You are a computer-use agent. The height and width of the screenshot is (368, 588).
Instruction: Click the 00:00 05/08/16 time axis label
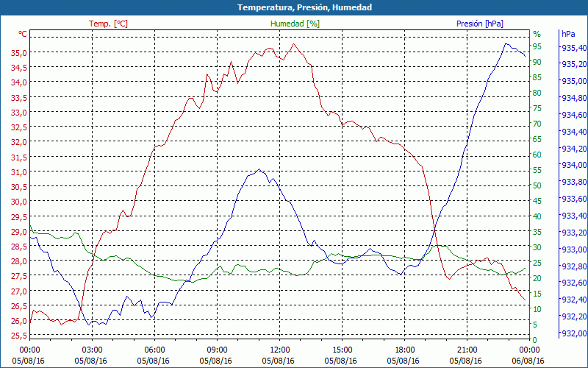click(29, 355)
